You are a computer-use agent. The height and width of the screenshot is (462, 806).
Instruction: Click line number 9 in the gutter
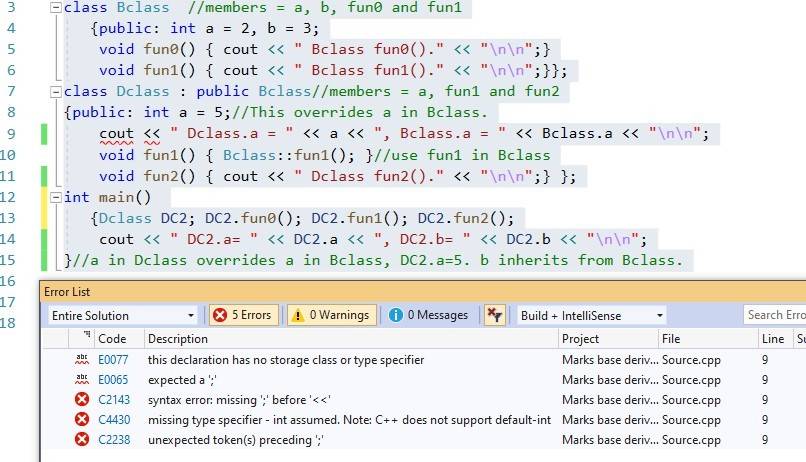(x=11, y=134)
